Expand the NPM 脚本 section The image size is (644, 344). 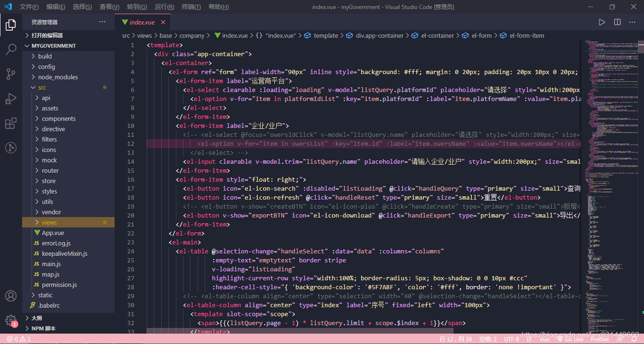(x=68, y=328)
